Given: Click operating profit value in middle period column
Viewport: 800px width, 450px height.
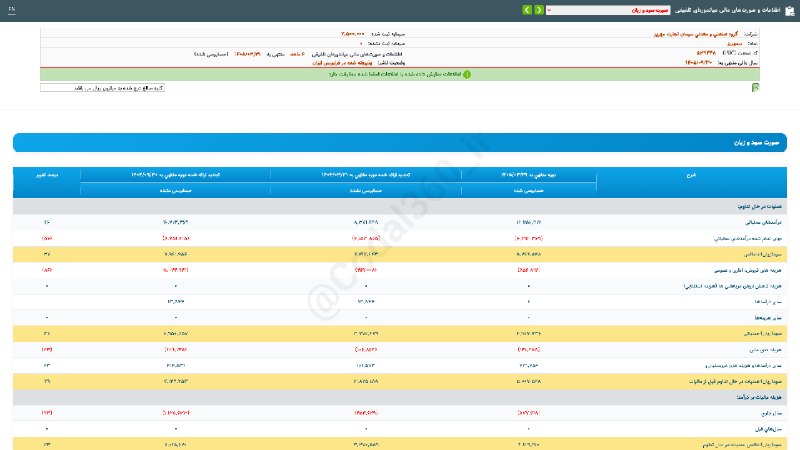Looking at the screenshot, I should click(366, 333).
